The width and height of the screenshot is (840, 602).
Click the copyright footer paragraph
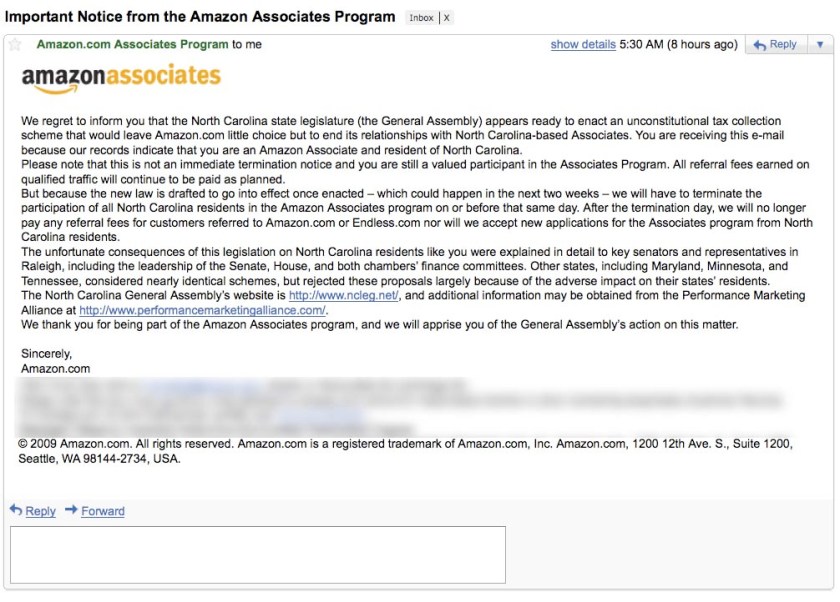coord(400,451)
